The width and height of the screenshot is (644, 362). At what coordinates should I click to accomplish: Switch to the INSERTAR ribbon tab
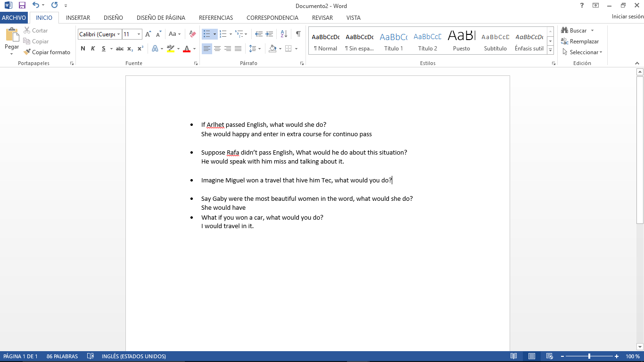78,18
